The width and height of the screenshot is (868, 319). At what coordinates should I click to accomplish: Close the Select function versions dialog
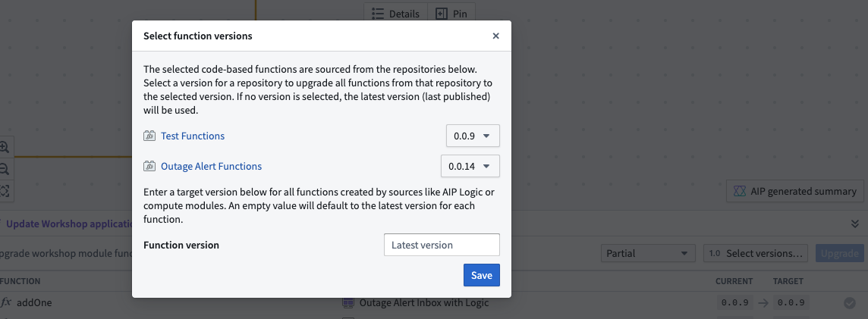click(x=495, y=36)
